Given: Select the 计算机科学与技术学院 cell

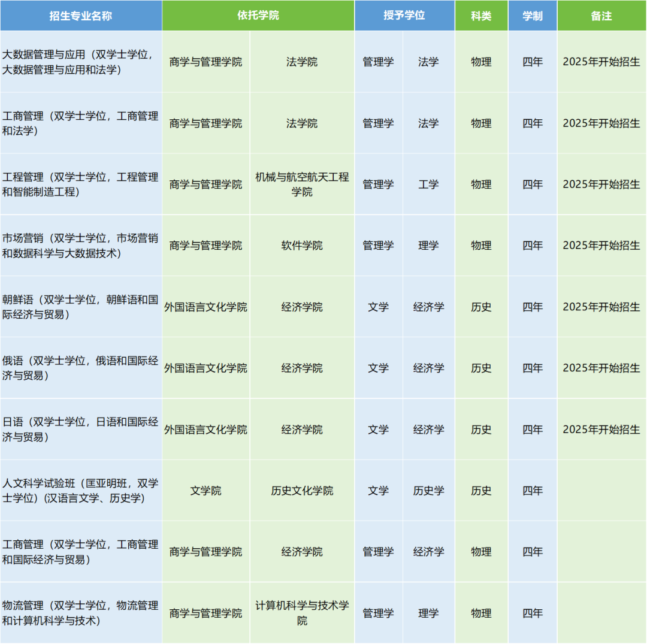Looking at the screenshot, I should click(302, 613).
